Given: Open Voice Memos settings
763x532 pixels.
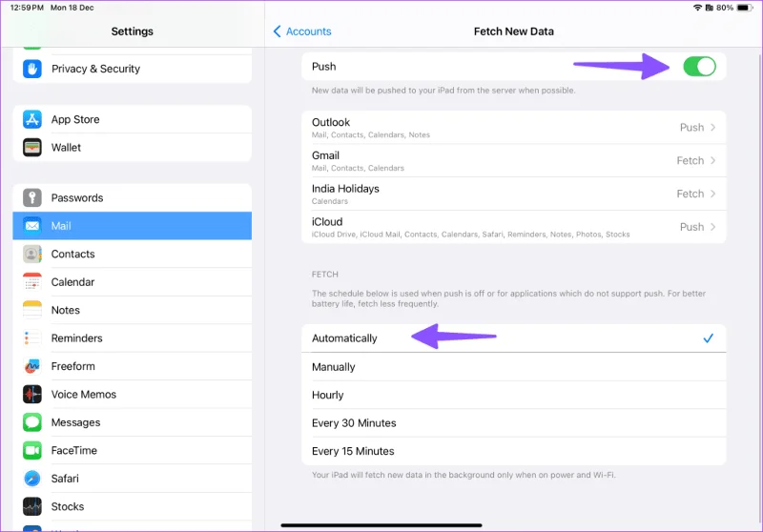Looking at the screenshot, I should click(132, 394).
